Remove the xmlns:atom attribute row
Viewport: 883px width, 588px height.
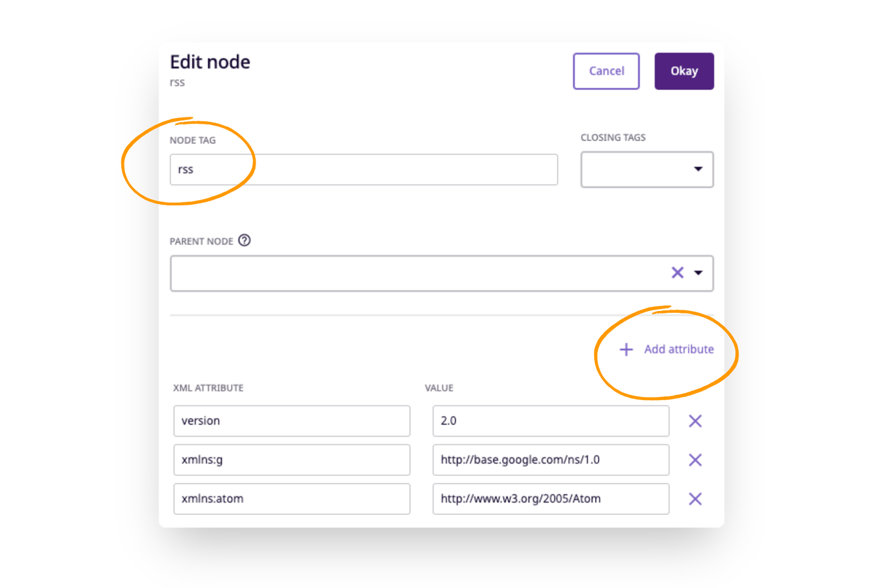(694, 499)
